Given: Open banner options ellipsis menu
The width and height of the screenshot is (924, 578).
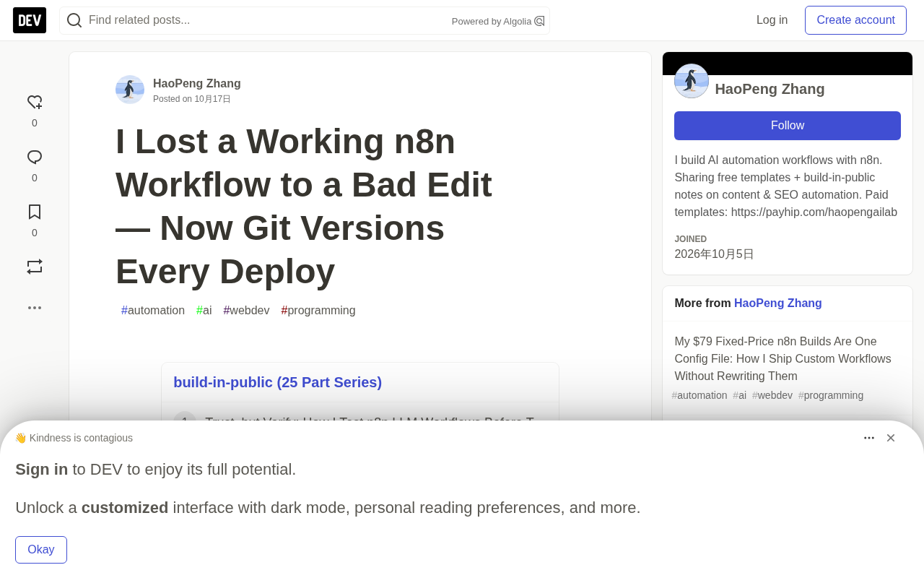Looking at the screenshot, I should [x=869, y=438].
